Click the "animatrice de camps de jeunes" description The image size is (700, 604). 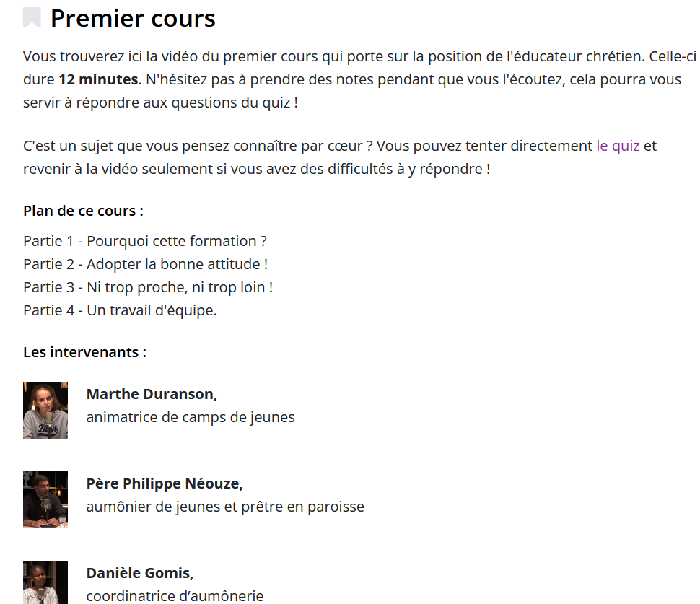tap(191, 417)
